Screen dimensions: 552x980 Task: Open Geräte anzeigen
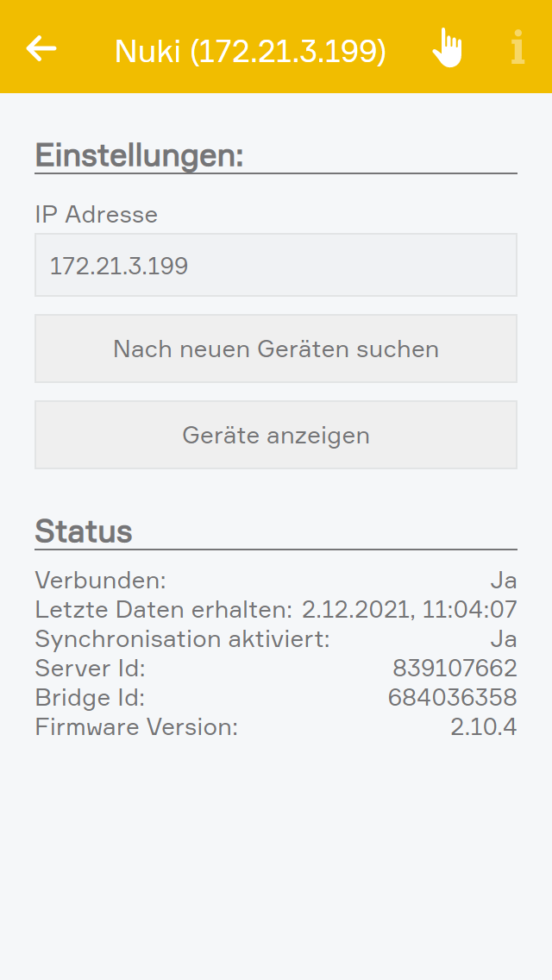point(276,435)
